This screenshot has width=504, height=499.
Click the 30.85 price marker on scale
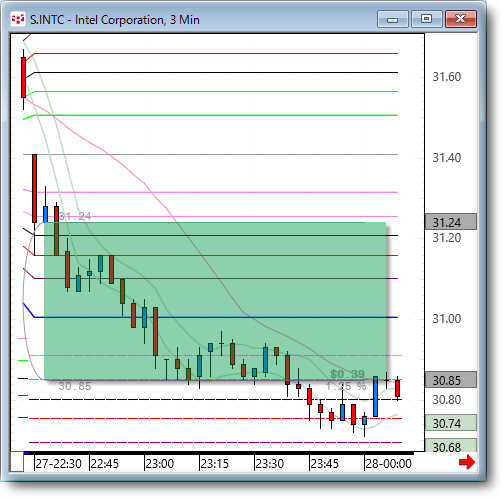pyautogui.click(x=451, y=380)
